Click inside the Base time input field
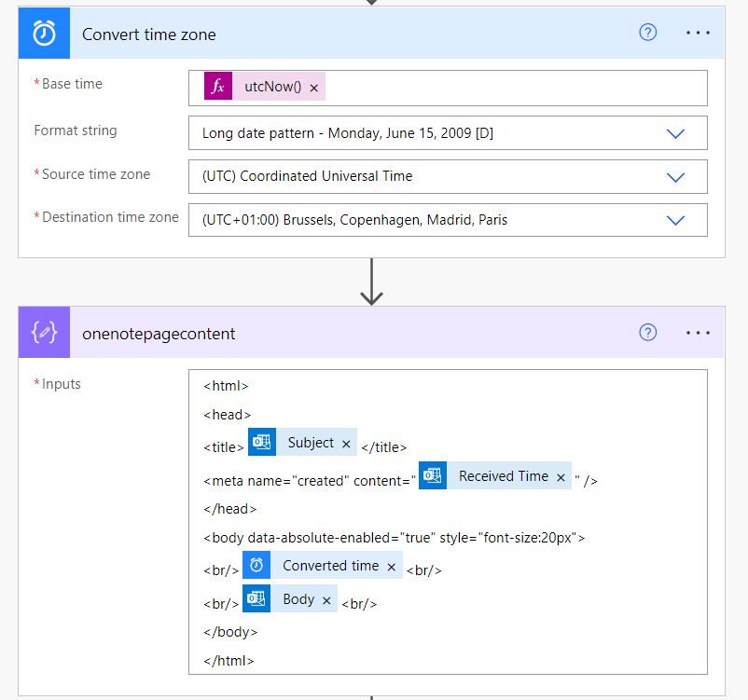 [448, 89]
